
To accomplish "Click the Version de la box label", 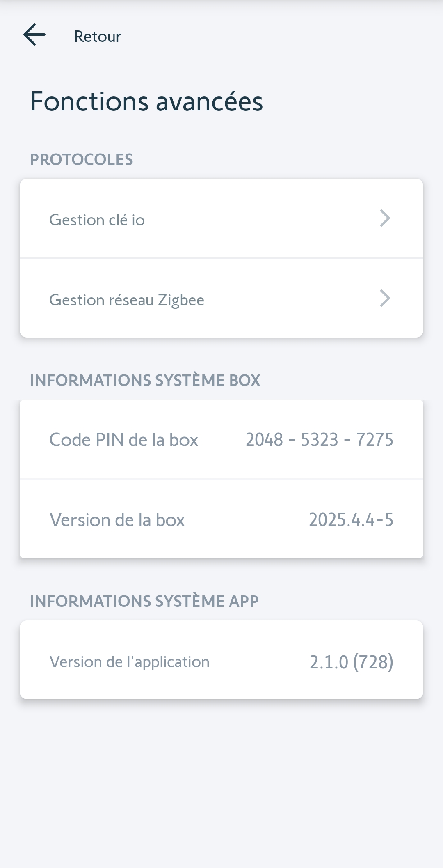I will pyautogui.click(x=117, y=520).
